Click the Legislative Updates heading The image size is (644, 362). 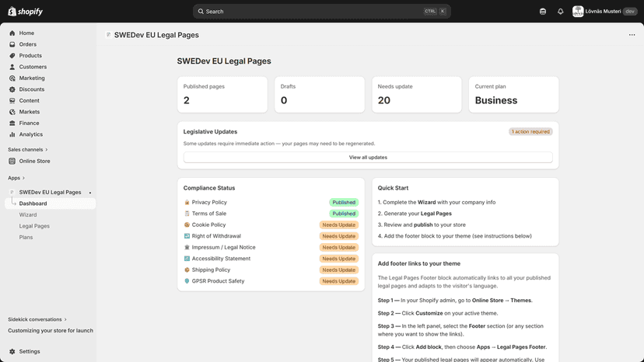210,132
